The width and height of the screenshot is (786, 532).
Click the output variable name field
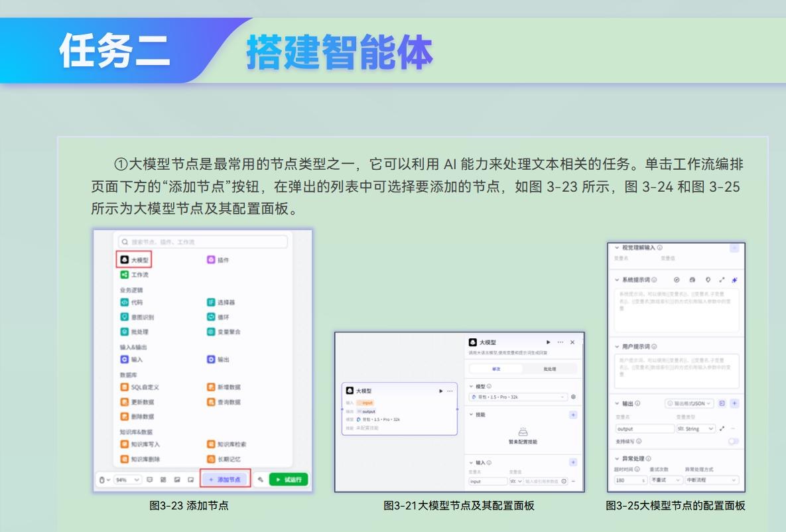[x=645, y=429]
